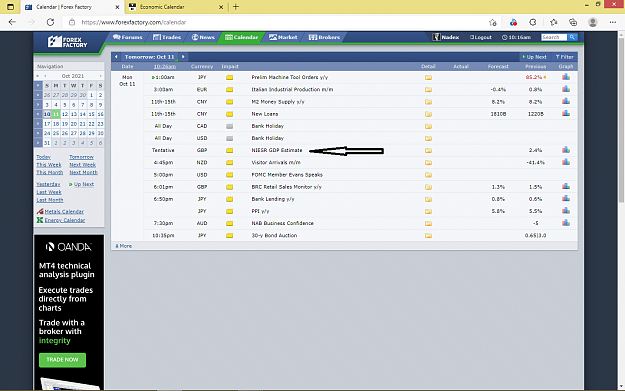Open the Next Week link
625x391 pixels.
click(x=83, y=165)
